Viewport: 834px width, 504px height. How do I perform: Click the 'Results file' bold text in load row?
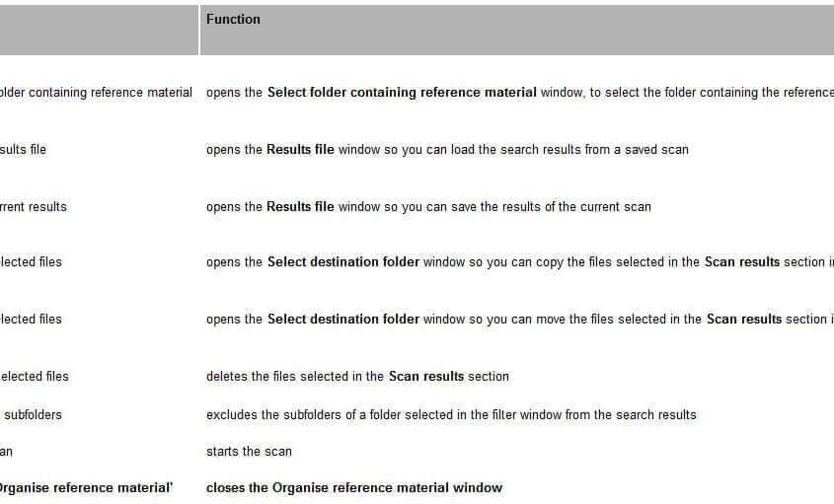(x=300, y=150)
